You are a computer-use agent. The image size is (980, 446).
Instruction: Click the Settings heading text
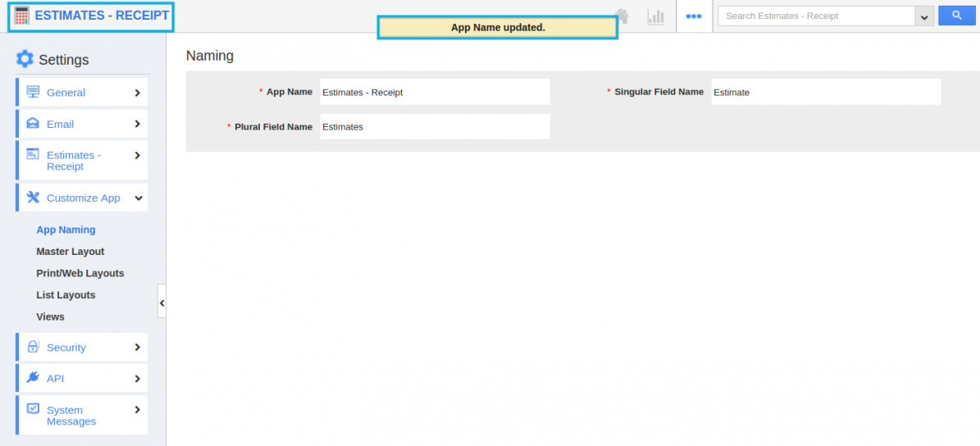64,60
